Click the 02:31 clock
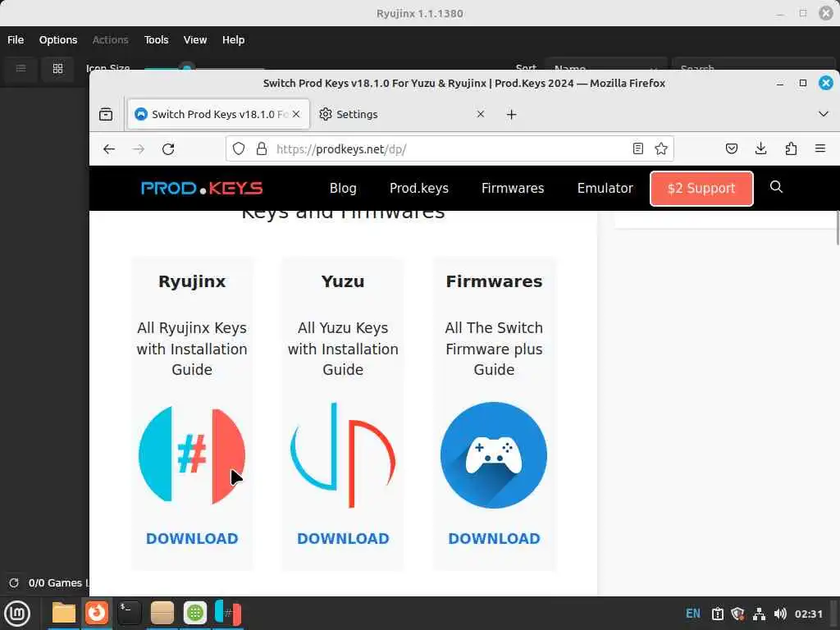Image resolution: width=840 pixels, height=630 pixels. point(808,614)
